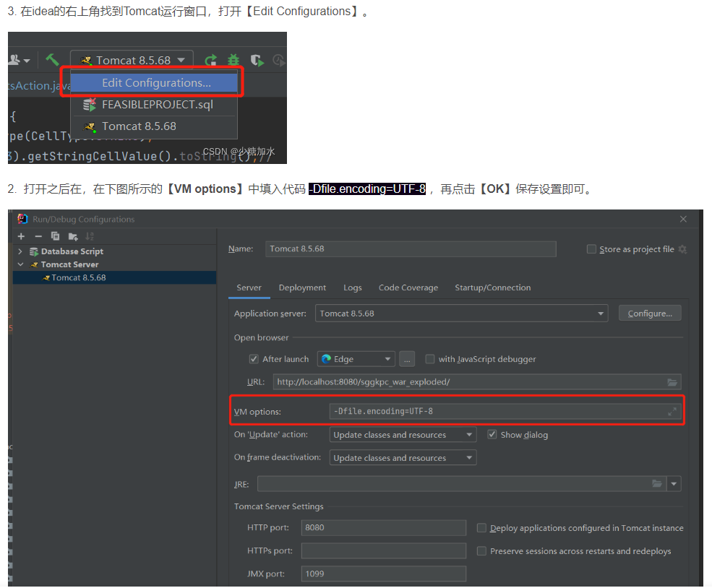Viewport: 712px width, 588px height.
Task: Open the Edge browser dropdown
Action: click(x=356, y=359)
